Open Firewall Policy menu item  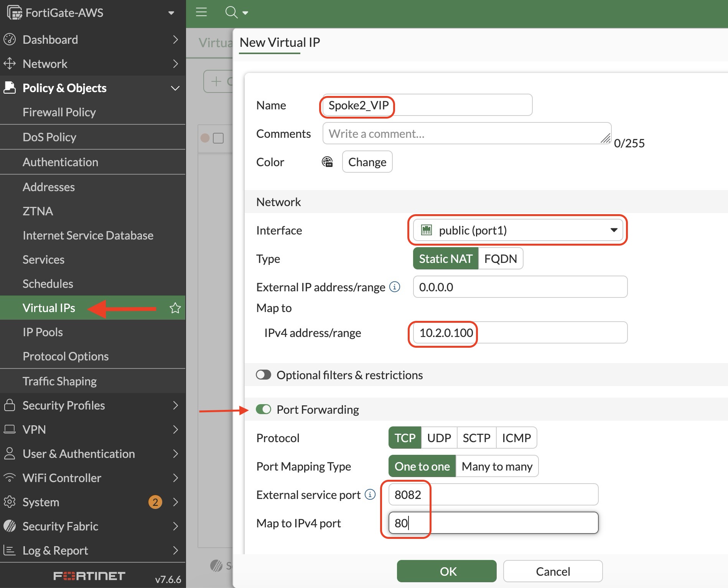[x=92, y=112]
